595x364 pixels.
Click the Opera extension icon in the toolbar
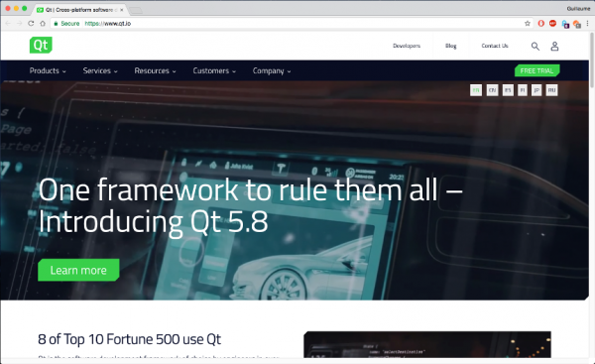[541, 24]
